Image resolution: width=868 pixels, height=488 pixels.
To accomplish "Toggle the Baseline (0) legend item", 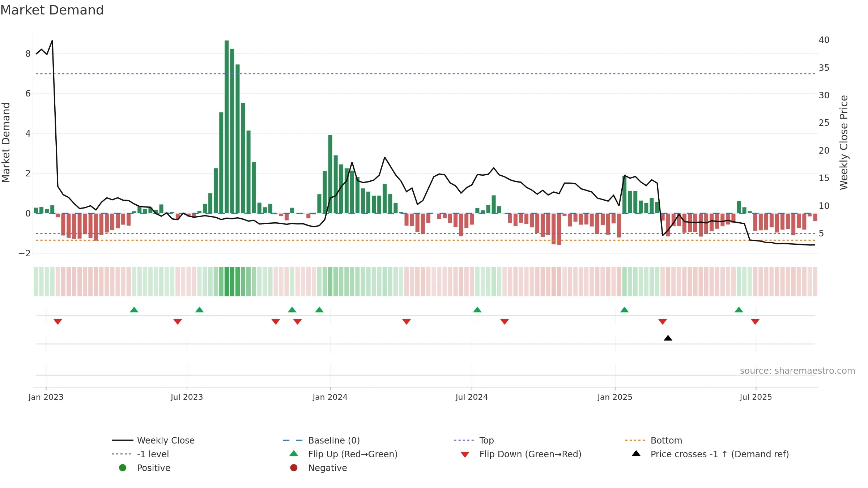I will coord(321,440).
